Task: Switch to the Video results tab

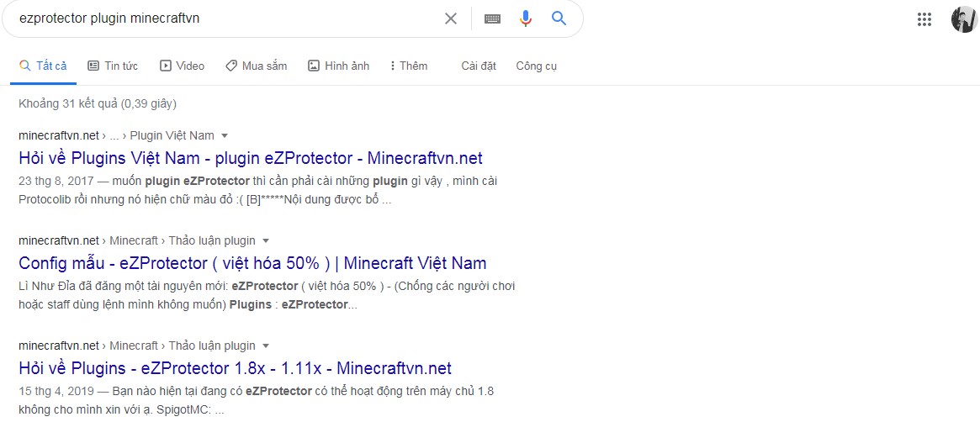Action: click(183, 66)
